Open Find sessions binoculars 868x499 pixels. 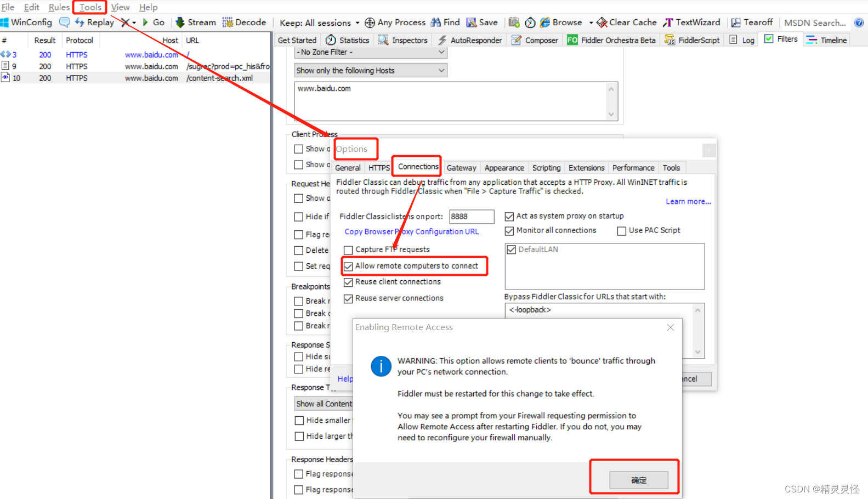click(x=445, y=22)
